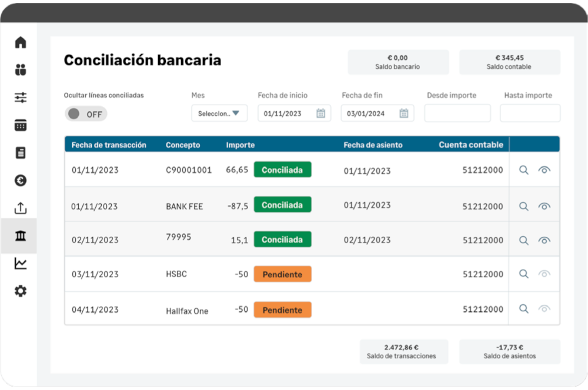Click the Cuenta contable column header
The height and width of the screenshot is (390, 588).
[471, 145]
